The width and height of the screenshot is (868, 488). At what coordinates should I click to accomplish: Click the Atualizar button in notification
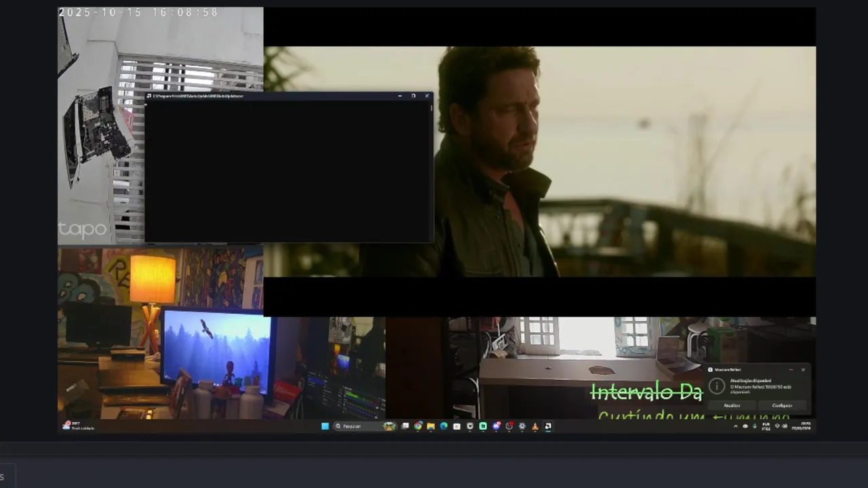click(x=732, y=405)
